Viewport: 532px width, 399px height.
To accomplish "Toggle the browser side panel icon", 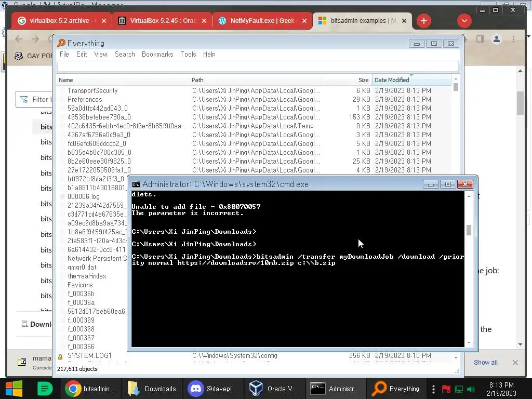I will (x=480, y=39).
